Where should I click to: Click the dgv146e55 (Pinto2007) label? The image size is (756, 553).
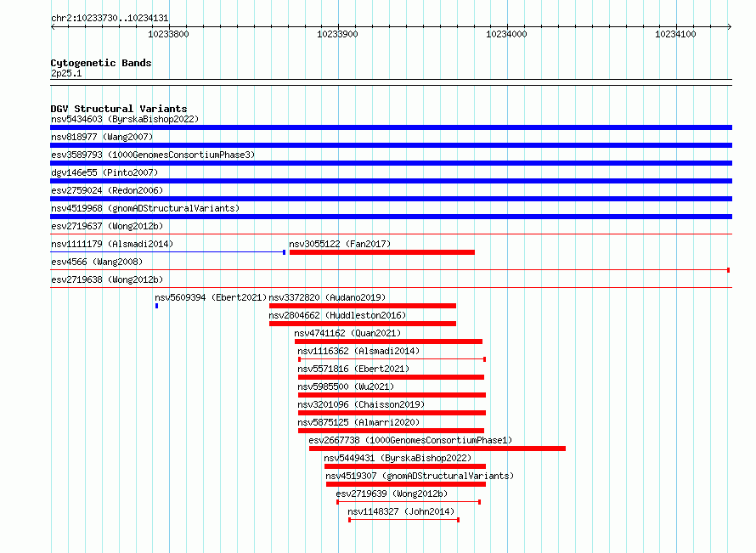[104, 172]
